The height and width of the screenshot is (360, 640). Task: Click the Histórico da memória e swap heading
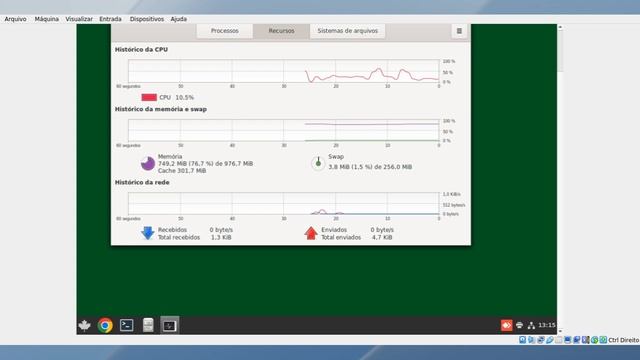coord(161,109)
